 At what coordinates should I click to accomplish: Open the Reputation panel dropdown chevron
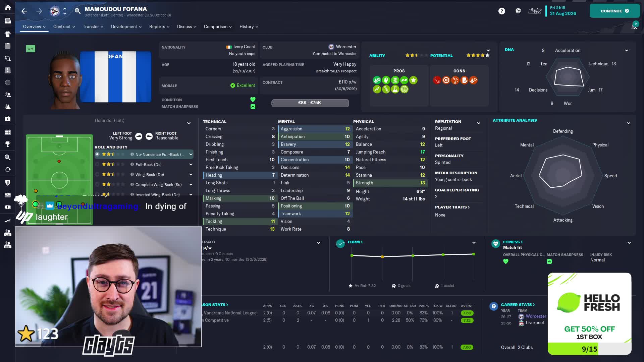[x=479, y=123]
